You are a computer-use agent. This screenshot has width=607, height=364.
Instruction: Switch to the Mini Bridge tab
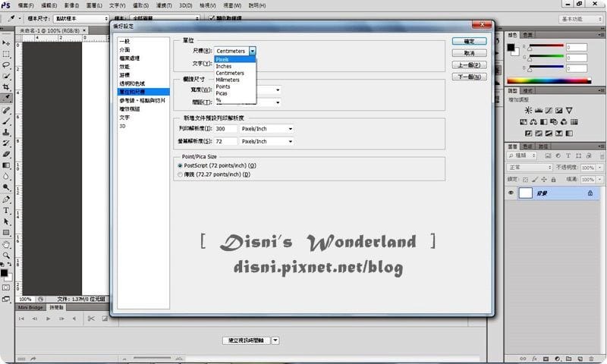click(30, 308)
